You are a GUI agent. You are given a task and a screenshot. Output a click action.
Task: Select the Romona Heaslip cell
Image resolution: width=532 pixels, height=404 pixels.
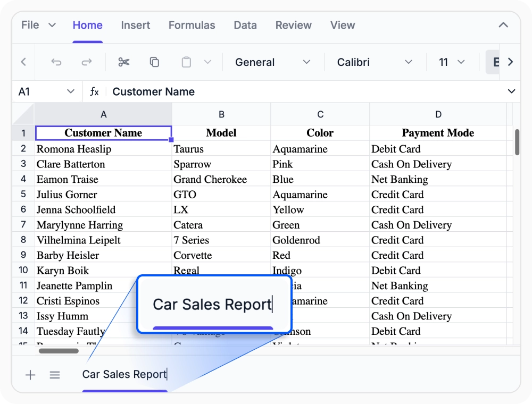pos(103,149)
